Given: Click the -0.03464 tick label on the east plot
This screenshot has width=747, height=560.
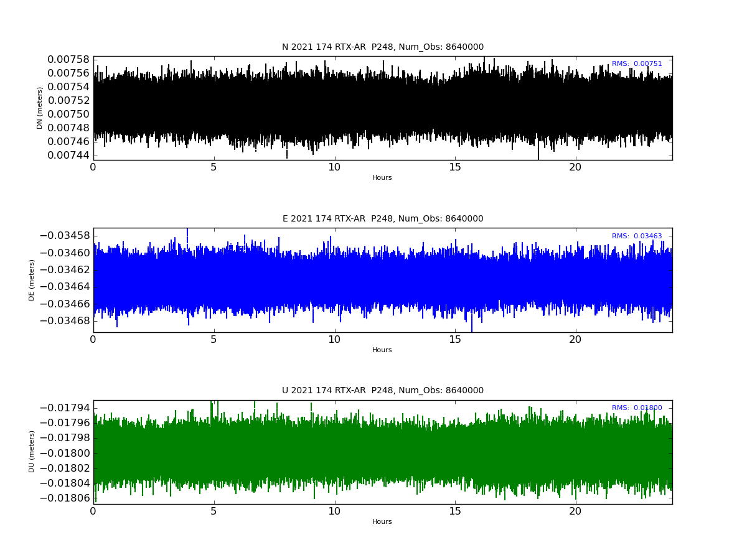Looking at the screenshot, I should [x=65, y=287].
